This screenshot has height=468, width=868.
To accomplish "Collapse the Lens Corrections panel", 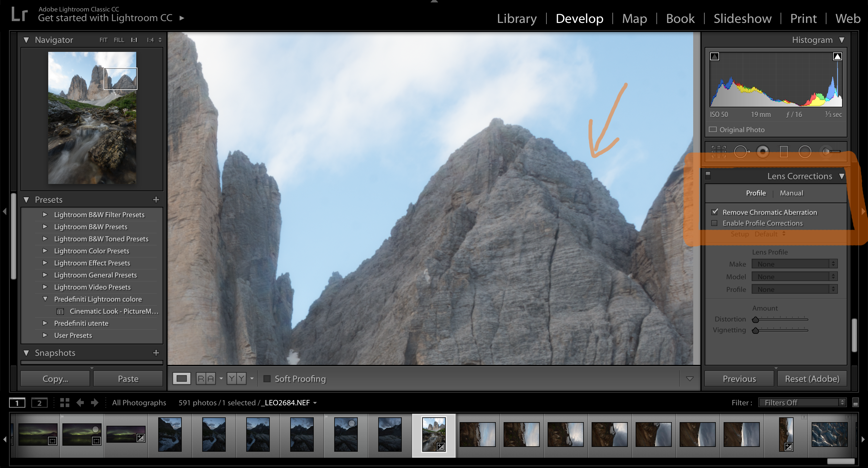I will pyautogui.click(x=843, y=176).
